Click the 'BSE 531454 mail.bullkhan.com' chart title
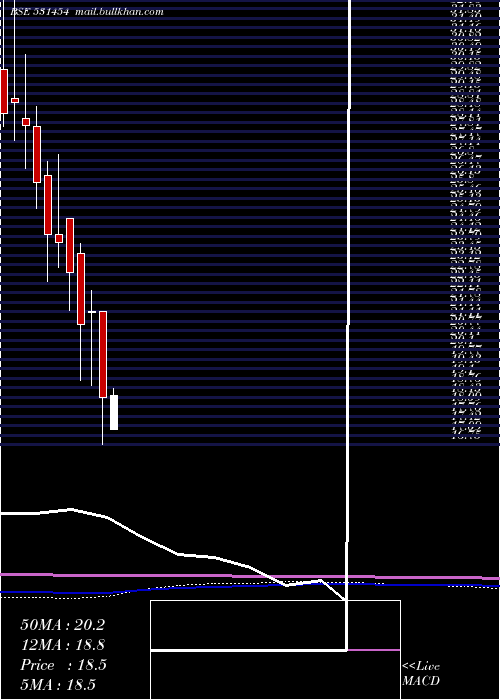Screen dimensions: 500x700 click(87, 12)
